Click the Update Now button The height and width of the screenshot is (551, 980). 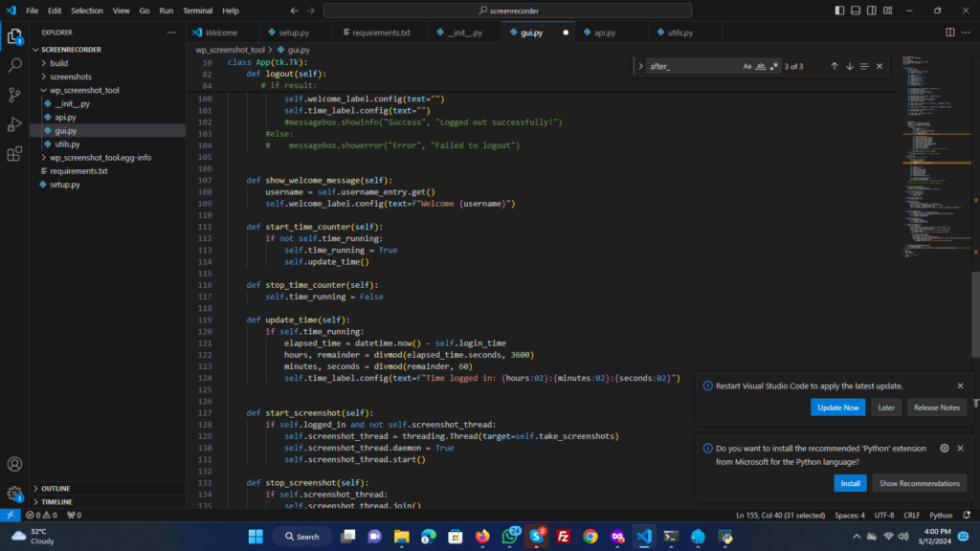click(837, 408)
